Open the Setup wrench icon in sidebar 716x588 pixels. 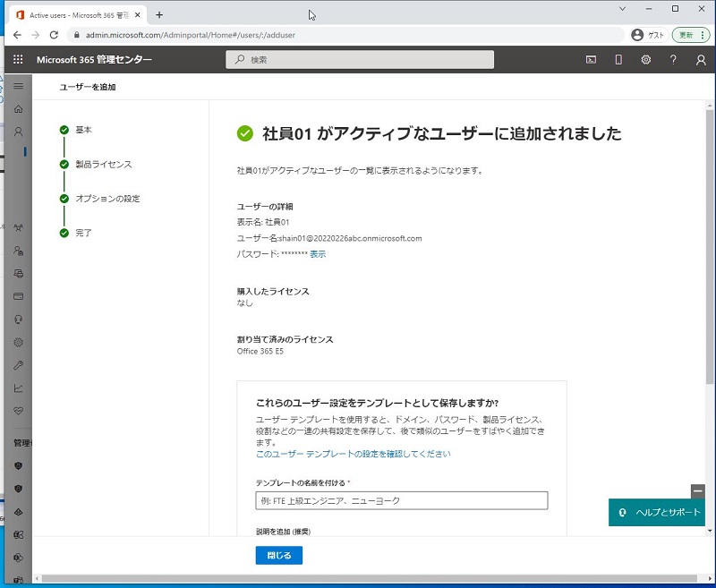point(18,365)
